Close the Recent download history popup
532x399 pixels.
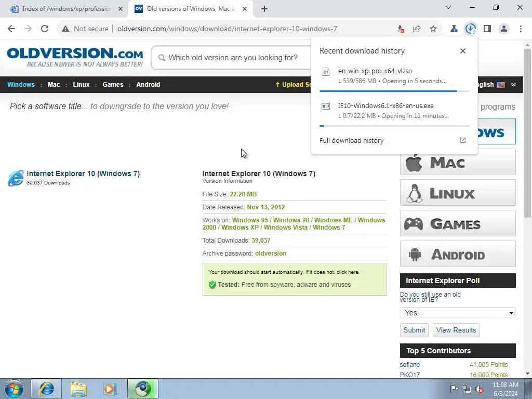pos(463,51)
